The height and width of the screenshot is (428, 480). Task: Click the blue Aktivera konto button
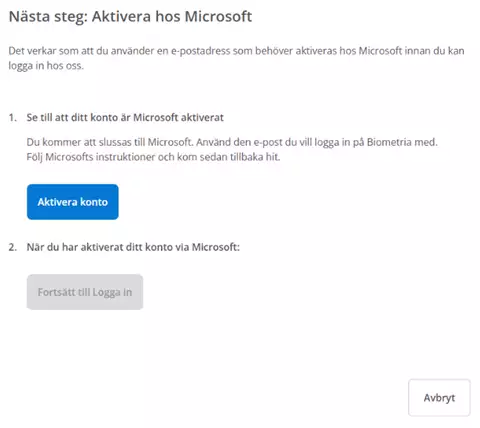point(73,202)
